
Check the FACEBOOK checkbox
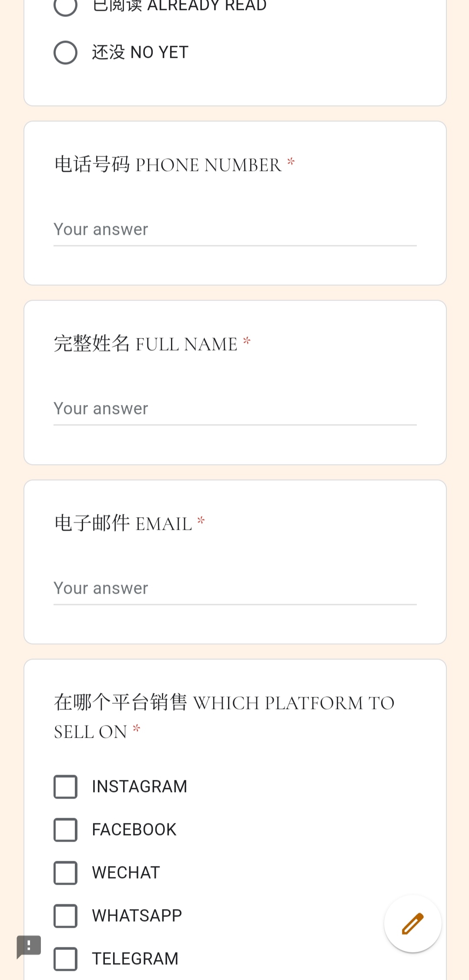click(x=65, y=829)
